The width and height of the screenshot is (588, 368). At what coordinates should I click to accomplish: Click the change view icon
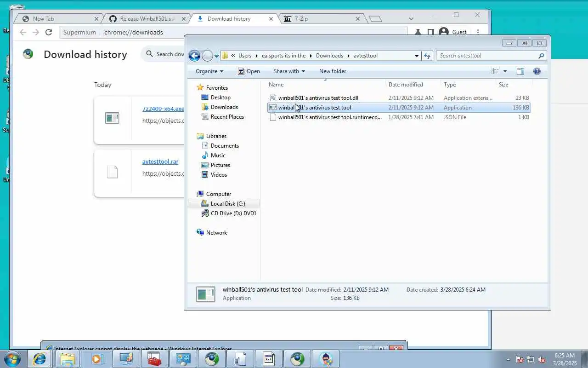tap(495, 71)
